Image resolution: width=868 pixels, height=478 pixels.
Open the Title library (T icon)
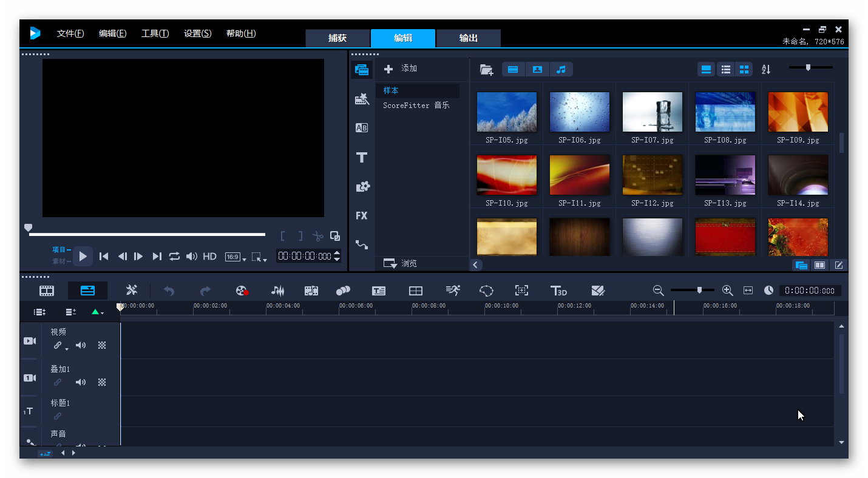click(x=362, y=158)
